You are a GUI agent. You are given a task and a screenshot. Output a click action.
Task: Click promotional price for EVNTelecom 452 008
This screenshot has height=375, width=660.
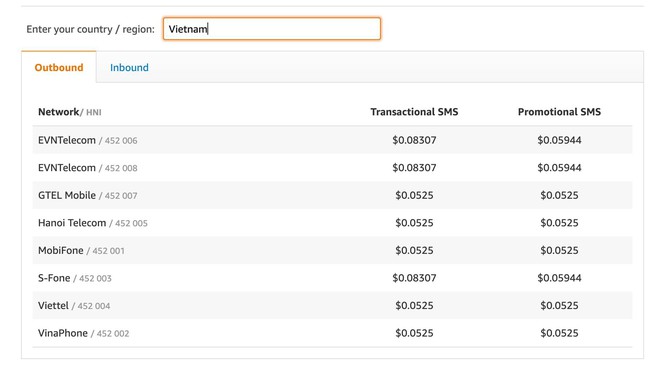click(x=559, y=168)
